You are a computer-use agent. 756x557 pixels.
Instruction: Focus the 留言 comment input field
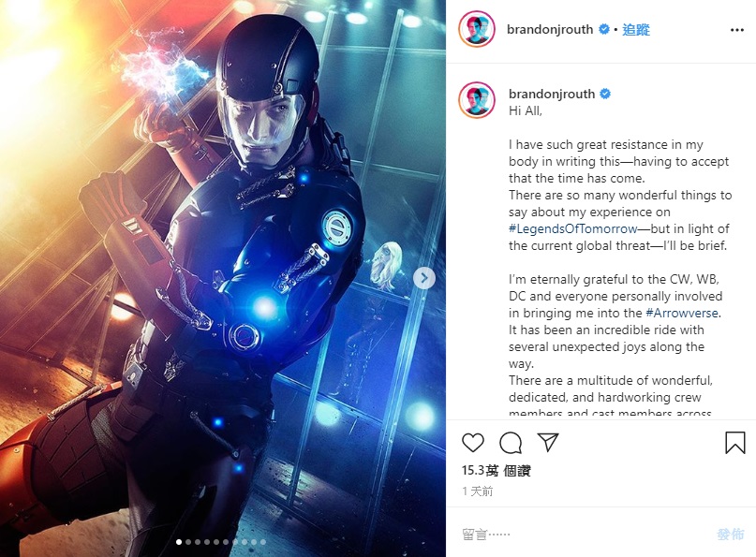[x=584, y=534]
